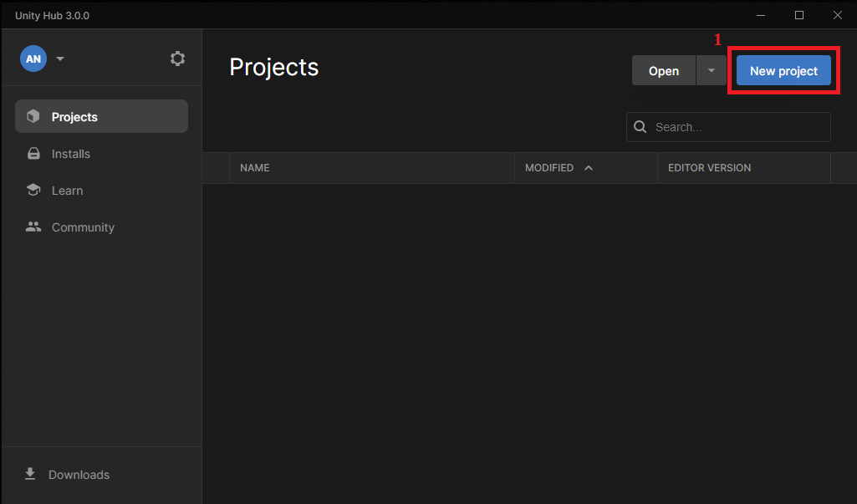
Task: Toggle the MODIFIED sort order arrow
Action: pos(589,168)
